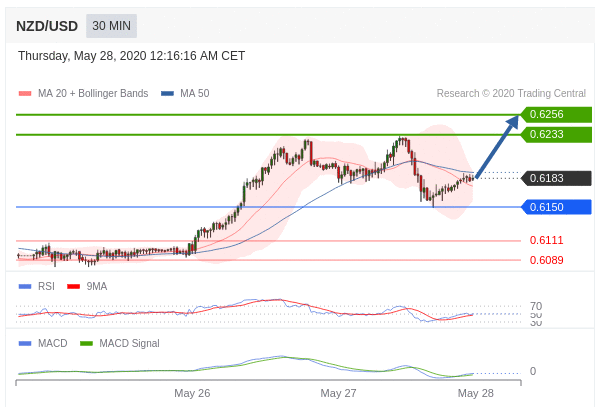The width and height of the screenshot is (599, 413).
Task: Click the 9MA legend red marker
Action: coord(73,287)
